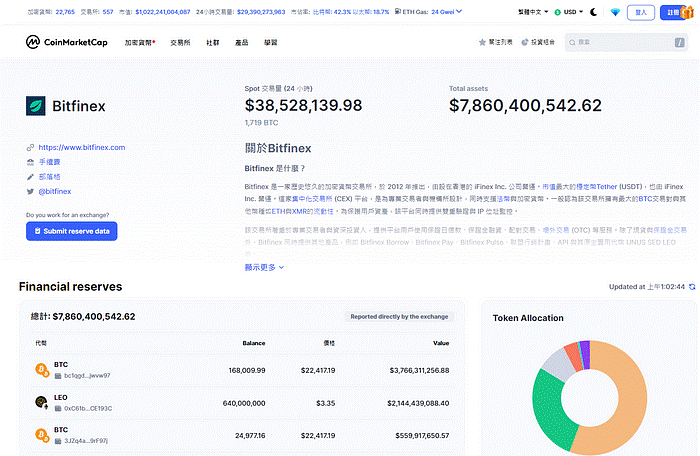The height and width of the screenshot is (456, 700).
Task: Open the portfolio pie icon
Action: [x=525, y=42]
